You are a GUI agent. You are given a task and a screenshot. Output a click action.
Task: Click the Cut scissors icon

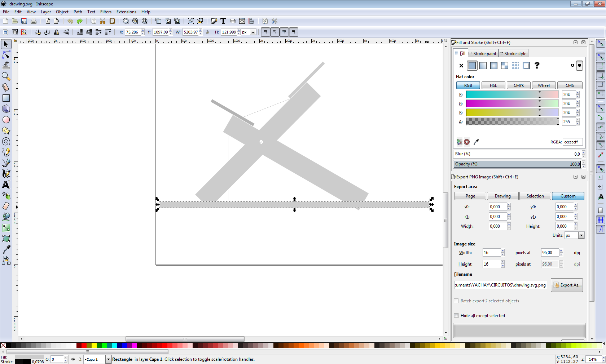(x=103, y=21)
